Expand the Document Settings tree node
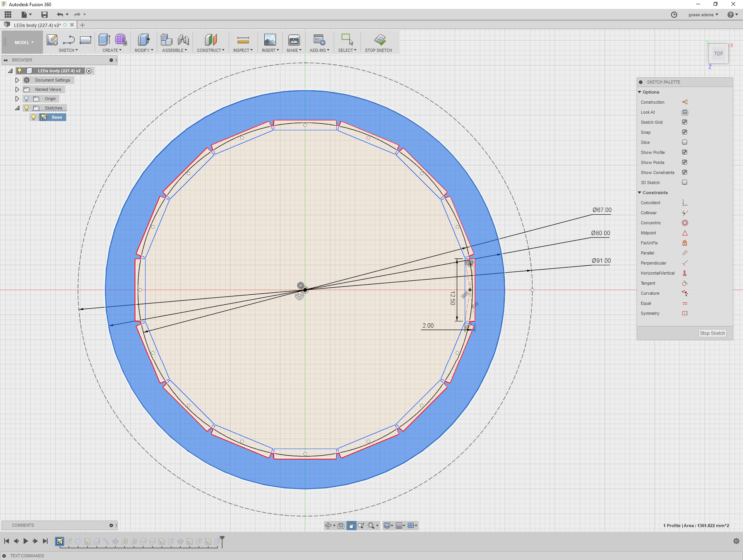This screenshot has width=743, height=560. [x=17, y=80]
